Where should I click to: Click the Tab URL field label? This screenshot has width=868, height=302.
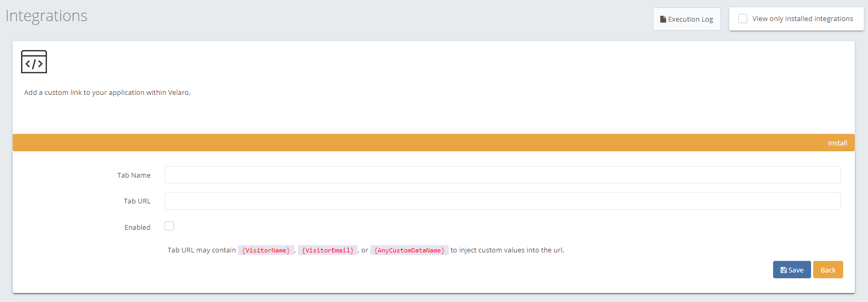point(137,201)
